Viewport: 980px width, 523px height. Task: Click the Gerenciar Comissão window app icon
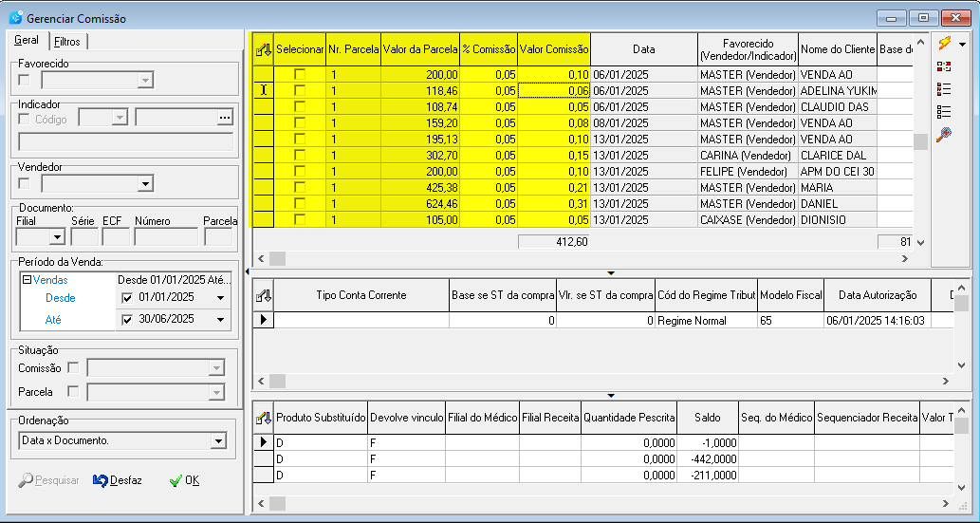pos(15,18)
